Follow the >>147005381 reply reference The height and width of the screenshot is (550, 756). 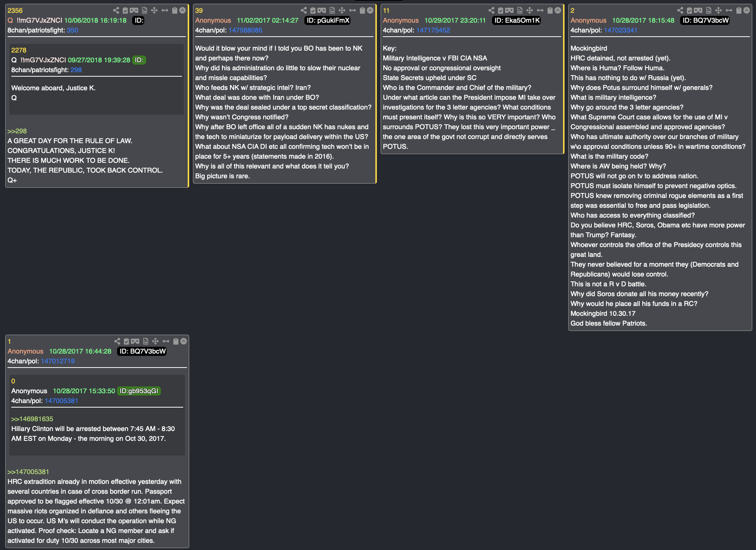pyautogui.click(x=28, y=472)
